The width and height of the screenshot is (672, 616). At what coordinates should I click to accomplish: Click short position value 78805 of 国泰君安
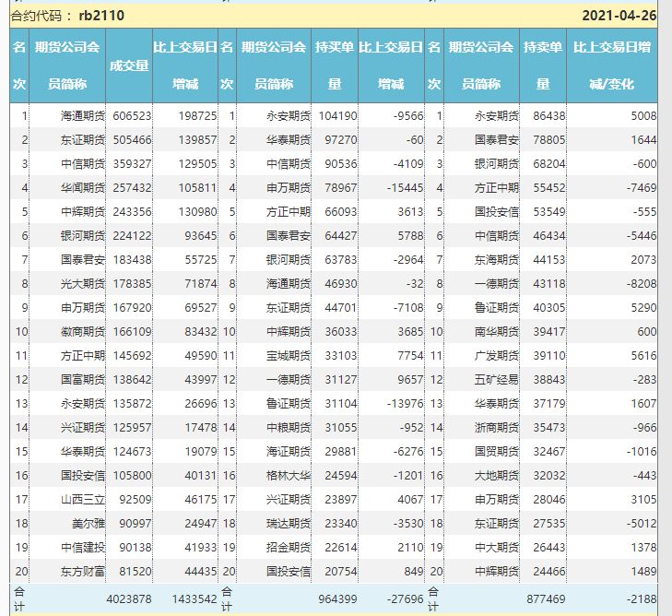[549, 140]
